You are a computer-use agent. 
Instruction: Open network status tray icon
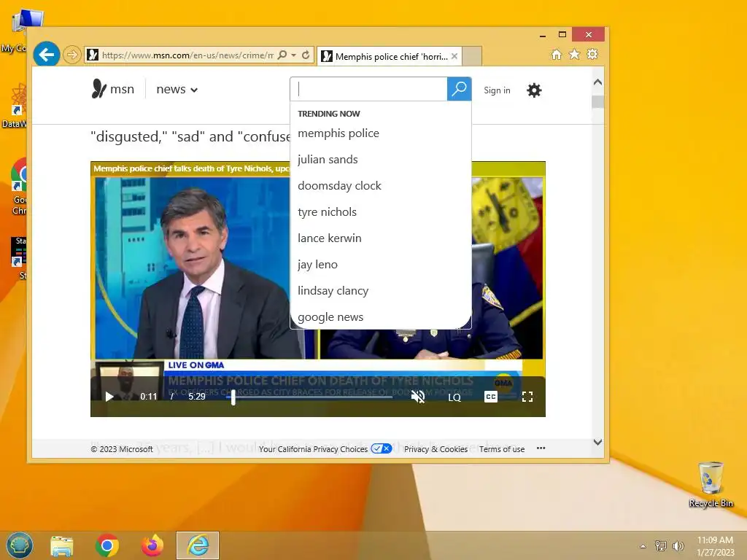point(661,545)
